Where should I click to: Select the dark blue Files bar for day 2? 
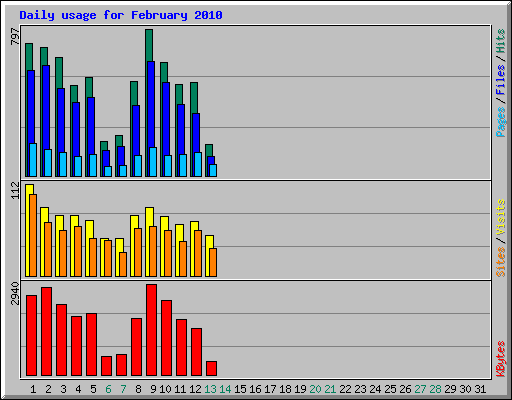pyautogui.click(x=46, y=107)
